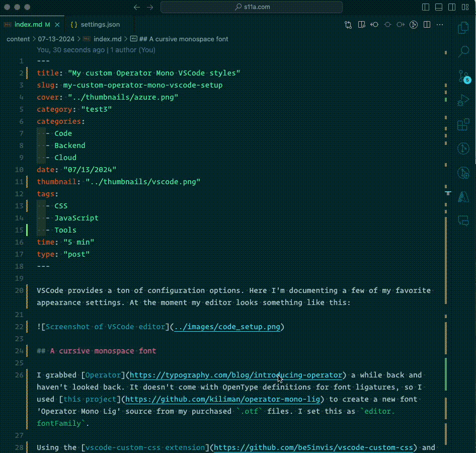The image size is (476, 453).
Task: Open the editor's More Actions menu
Action: 439,24
